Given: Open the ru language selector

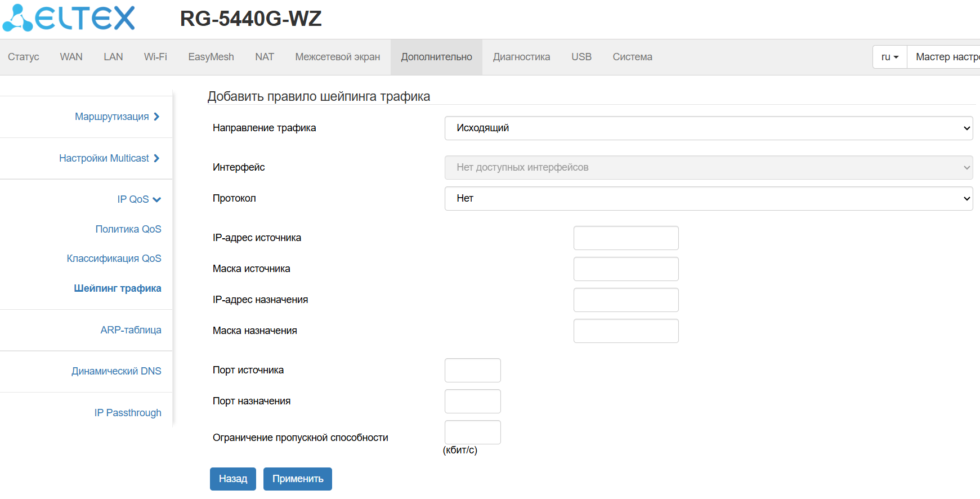Looking at the screenshot, I should point(889,57).
